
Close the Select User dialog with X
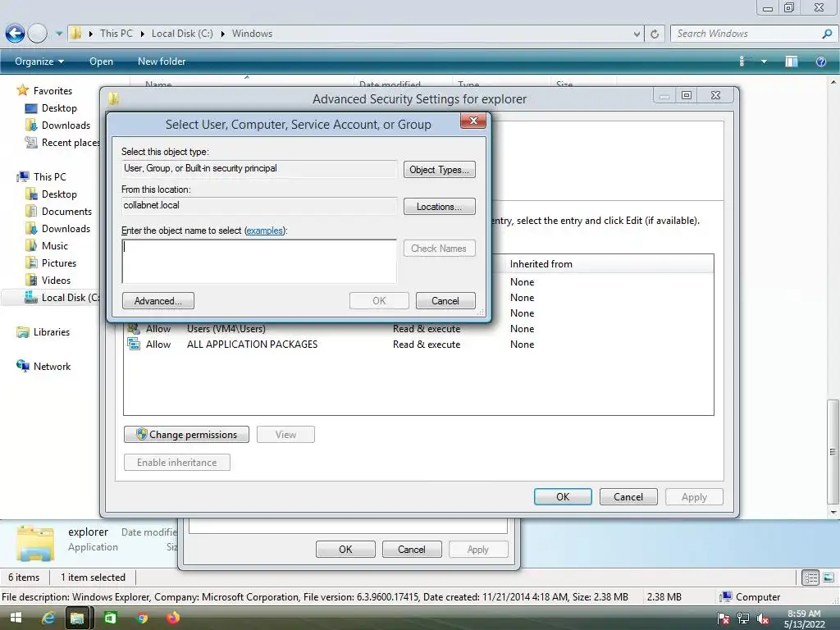coord(473,121)
